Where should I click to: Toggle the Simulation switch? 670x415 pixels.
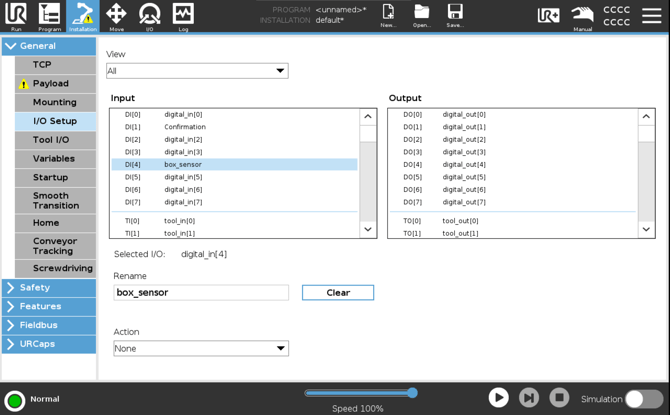(644, 399)
